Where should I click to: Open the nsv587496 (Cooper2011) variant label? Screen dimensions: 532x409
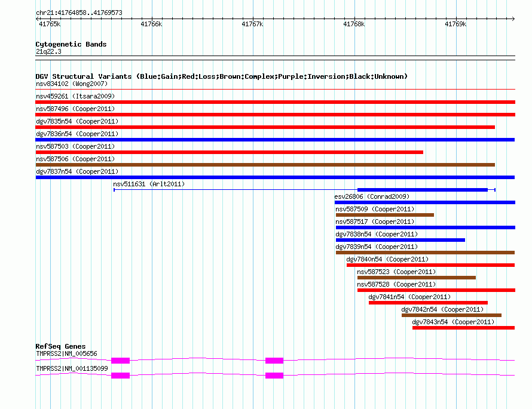click(75, 109)
